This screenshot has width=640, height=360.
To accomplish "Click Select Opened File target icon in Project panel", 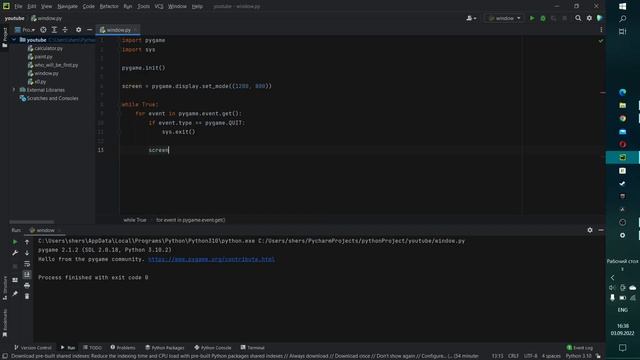I will click(x=43, y=30).
